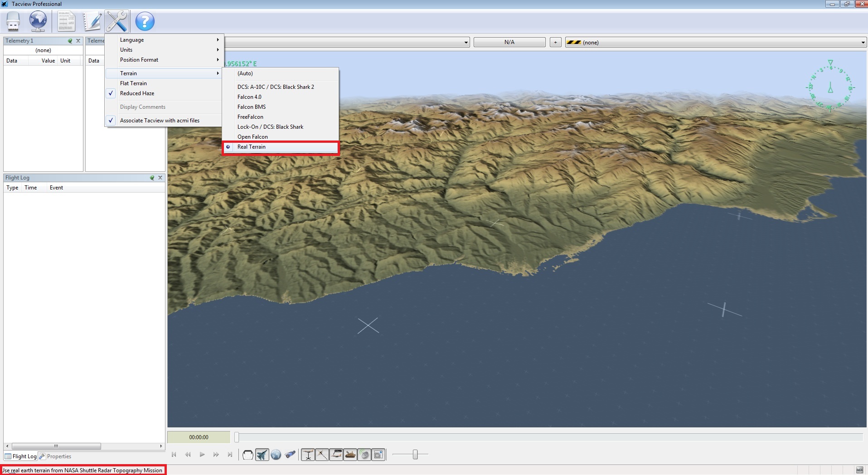
Task: Start playback with the play button
Action: click(202, 455)
